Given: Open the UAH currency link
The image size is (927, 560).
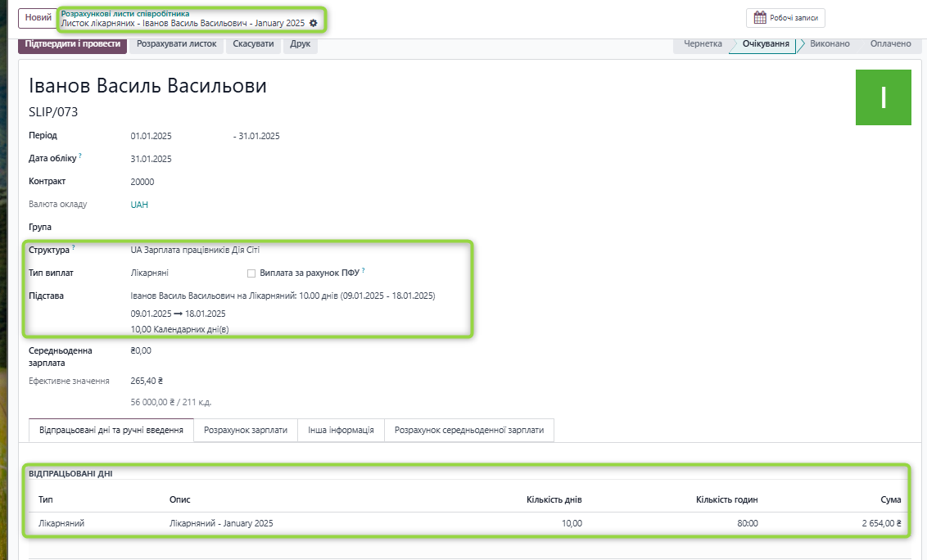Looking at the screenshot, I should [x=139, y=205].
